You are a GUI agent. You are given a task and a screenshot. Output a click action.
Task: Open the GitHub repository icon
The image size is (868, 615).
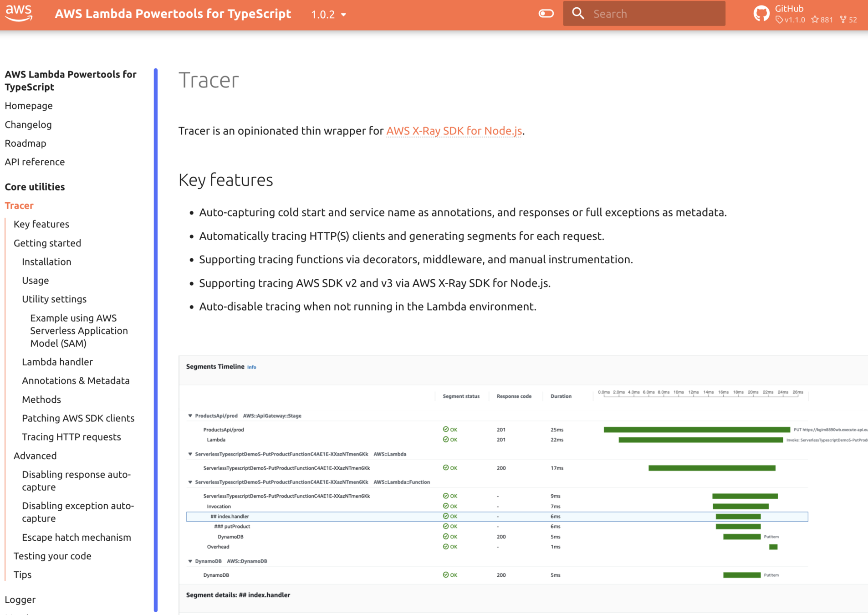761,14
